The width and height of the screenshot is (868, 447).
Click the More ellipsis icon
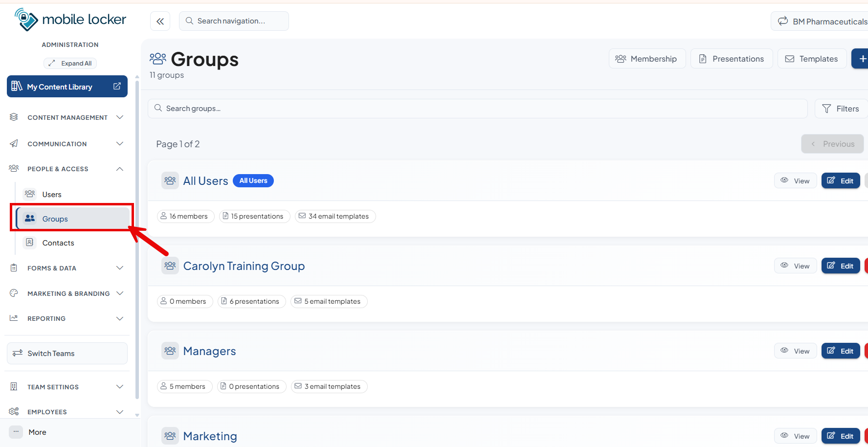[16, 432]
